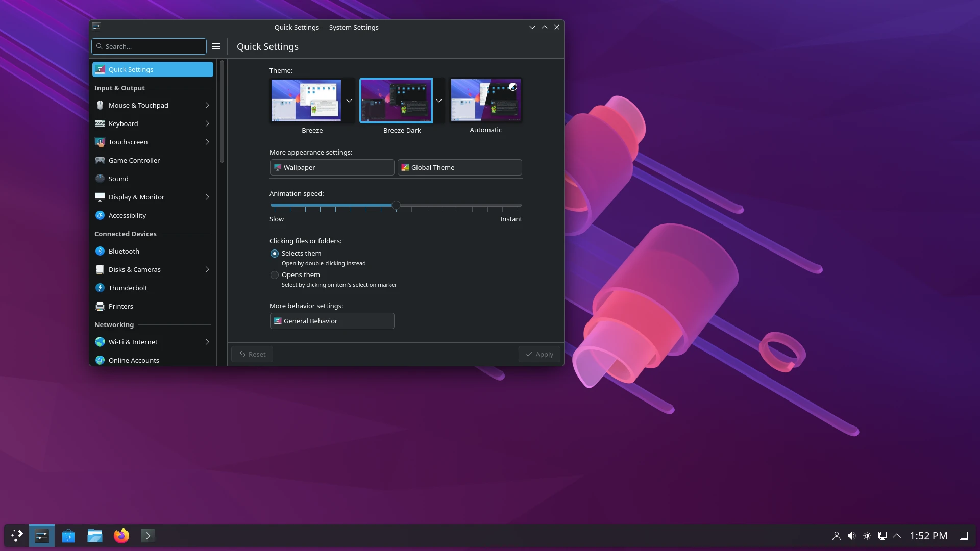
Task: Click the volume icon in system tray
Action: [851, 536]
